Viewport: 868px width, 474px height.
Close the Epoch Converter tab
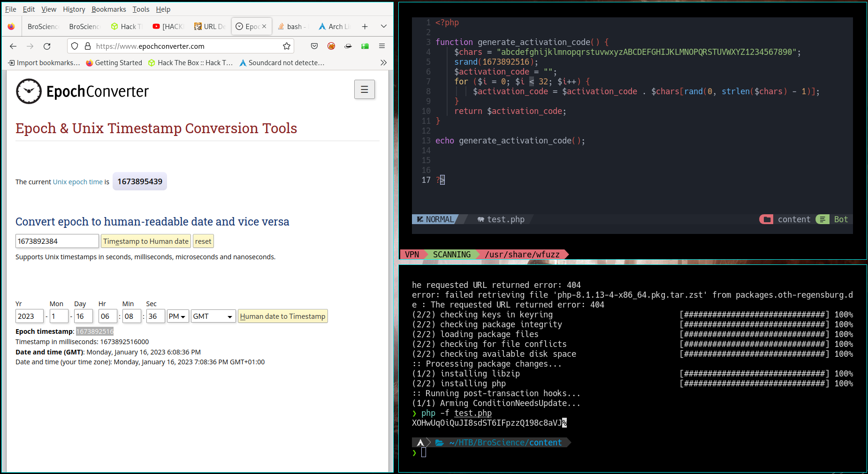(264, 26)
